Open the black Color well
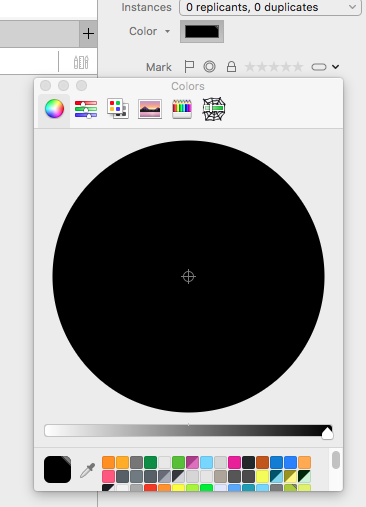Screen dimensions: 366x507 [x=202, y=32]
